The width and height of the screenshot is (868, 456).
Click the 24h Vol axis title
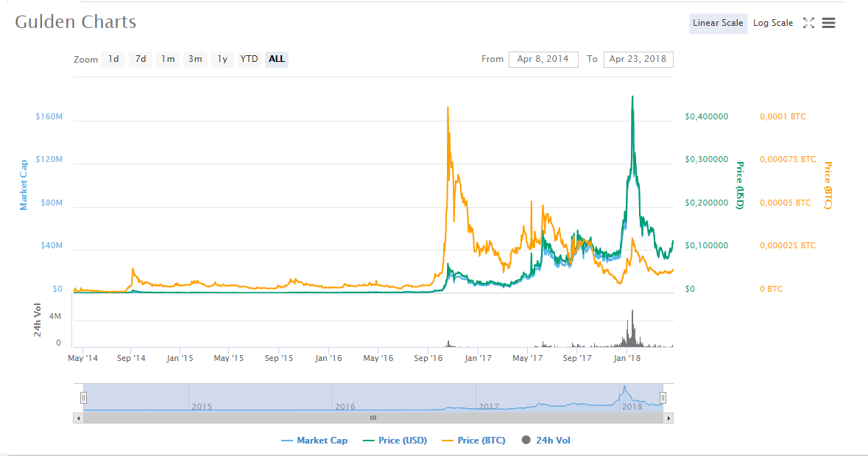click(37, 320)
